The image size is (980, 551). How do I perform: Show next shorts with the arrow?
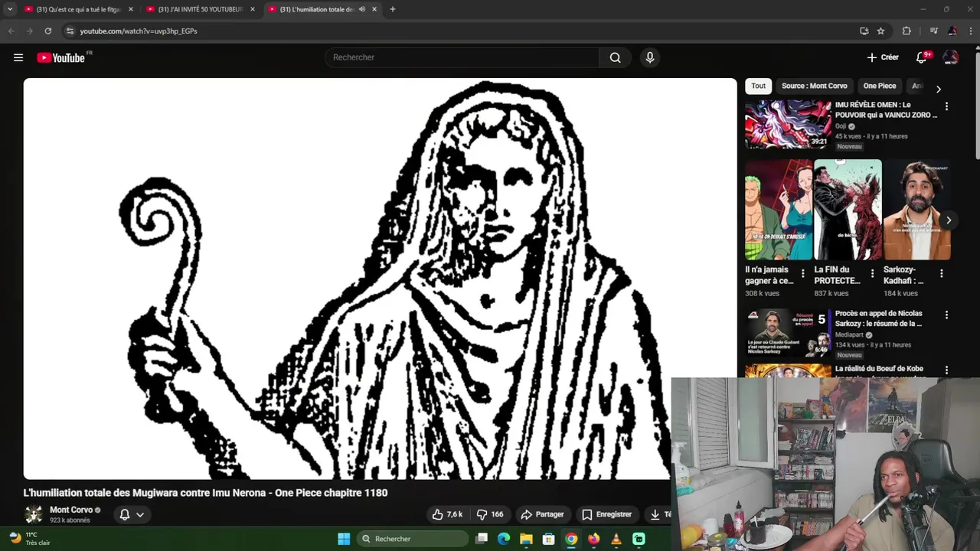click(949, 220)
